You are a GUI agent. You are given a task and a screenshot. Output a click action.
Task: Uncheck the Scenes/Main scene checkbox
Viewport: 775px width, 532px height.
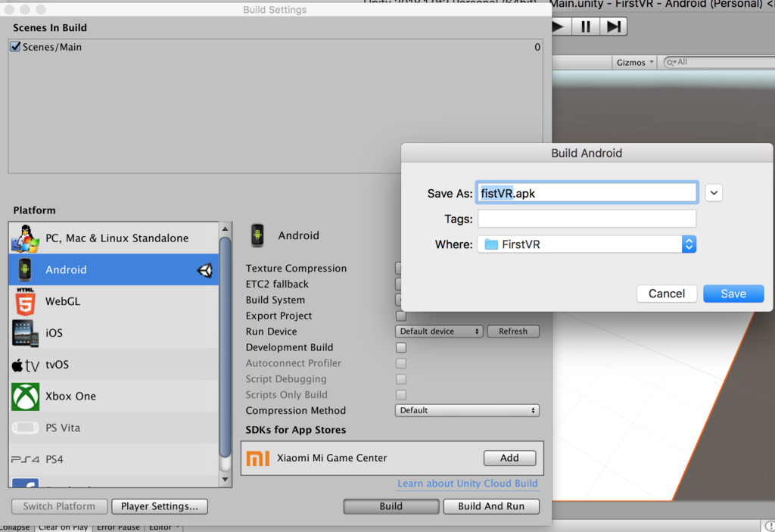click(x=15, y=46)
